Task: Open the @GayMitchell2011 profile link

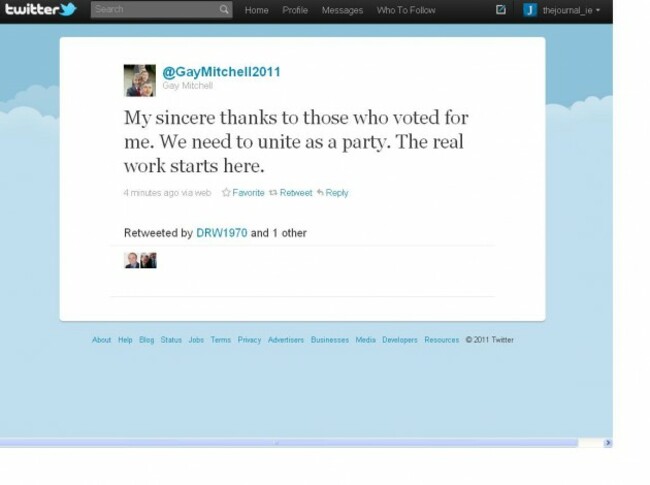Action: pos(221,72)
